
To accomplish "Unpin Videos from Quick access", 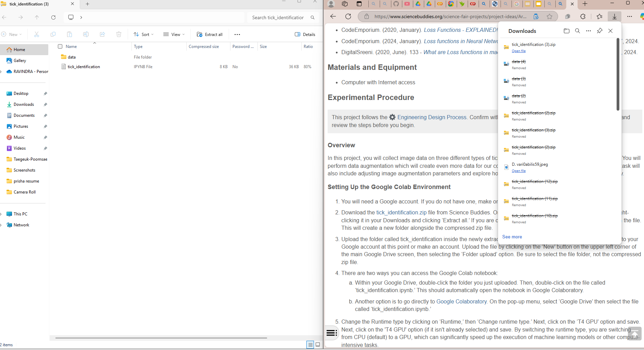I will pos(45,148).
